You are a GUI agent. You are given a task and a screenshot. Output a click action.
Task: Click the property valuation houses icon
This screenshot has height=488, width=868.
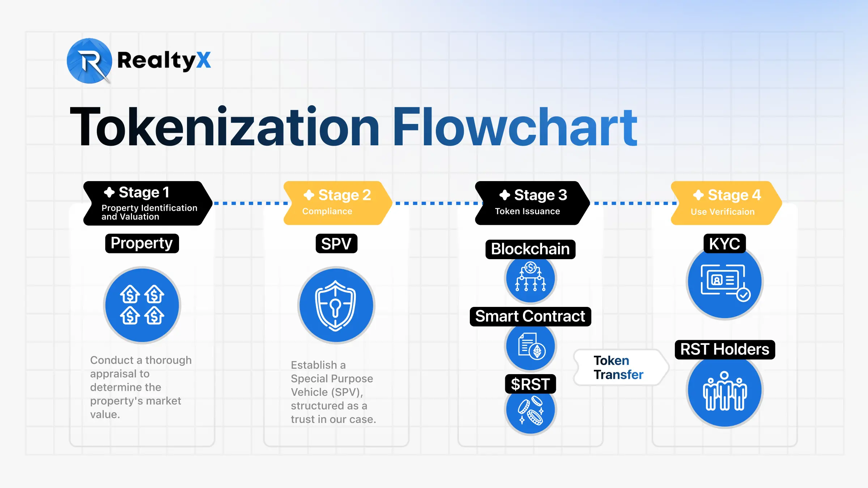[142, 305]
